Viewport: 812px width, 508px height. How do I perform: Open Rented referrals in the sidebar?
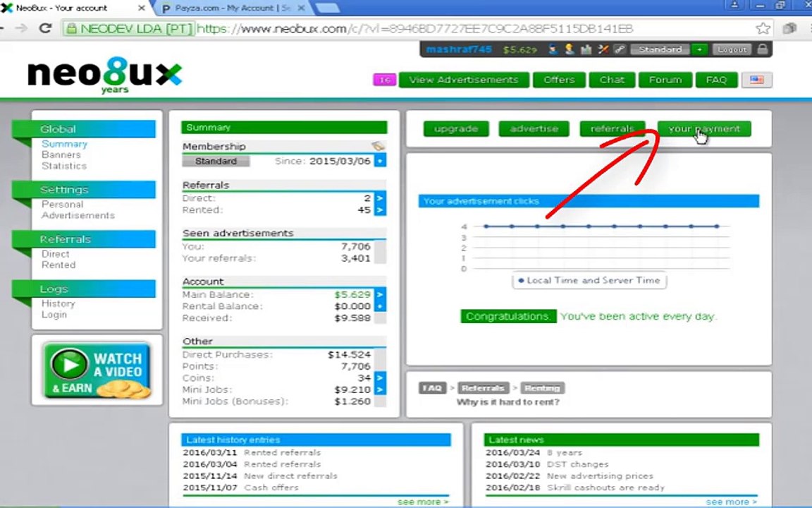coord(59,265)
